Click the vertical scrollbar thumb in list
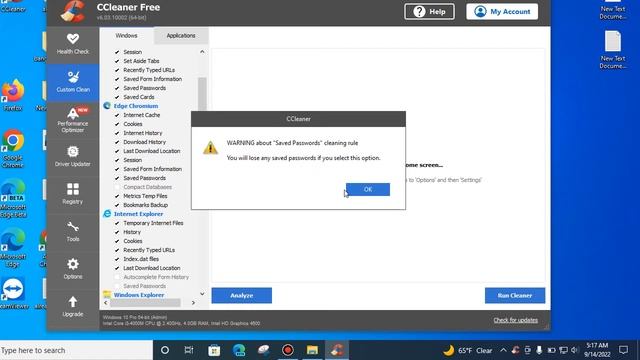 [x=202, y=94]
